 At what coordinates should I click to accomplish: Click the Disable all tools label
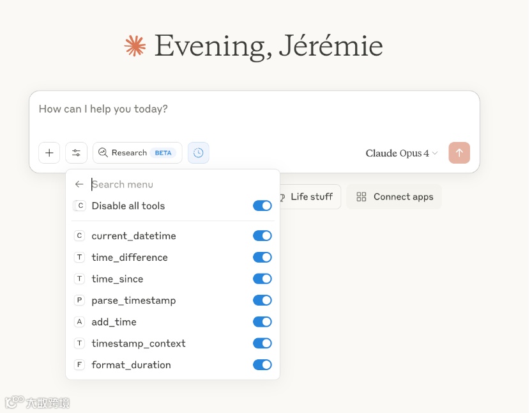click(128, 205)
